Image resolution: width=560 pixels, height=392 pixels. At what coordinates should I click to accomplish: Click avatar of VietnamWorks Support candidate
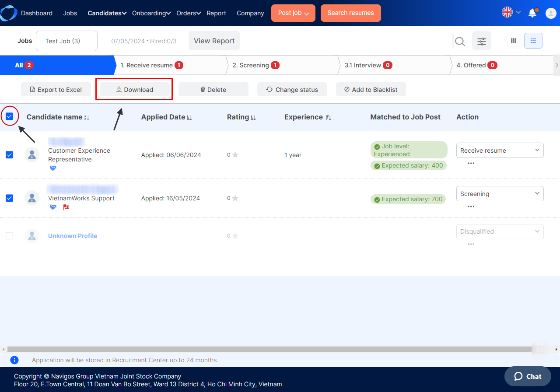point(32,198)
